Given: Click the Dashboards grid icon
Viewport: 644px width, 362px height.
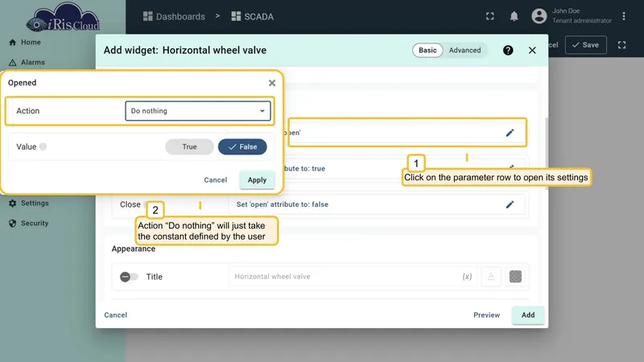Looking at the screenshot, I should pos(147,16).
